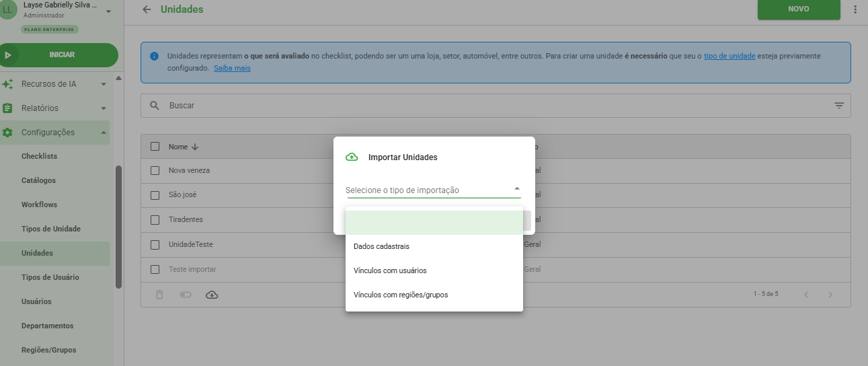Screen dimensions: 868x366
Task: Toggle the select-all checkbox in table header
Action: tap(155, 147)
